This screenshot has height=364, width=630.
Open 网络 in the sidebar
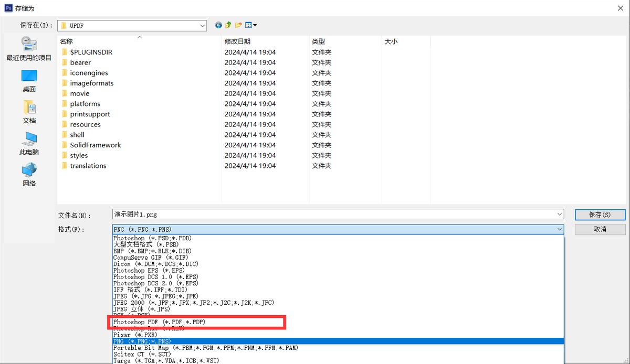point(29,175)
